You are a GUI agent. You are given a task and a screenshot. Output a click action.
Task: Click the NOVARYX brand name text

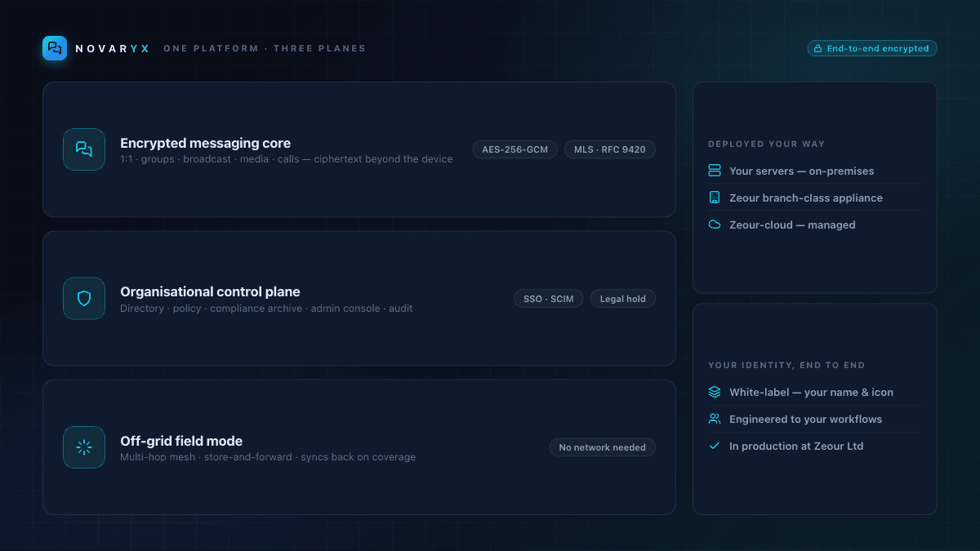click(x=113, y=48)
